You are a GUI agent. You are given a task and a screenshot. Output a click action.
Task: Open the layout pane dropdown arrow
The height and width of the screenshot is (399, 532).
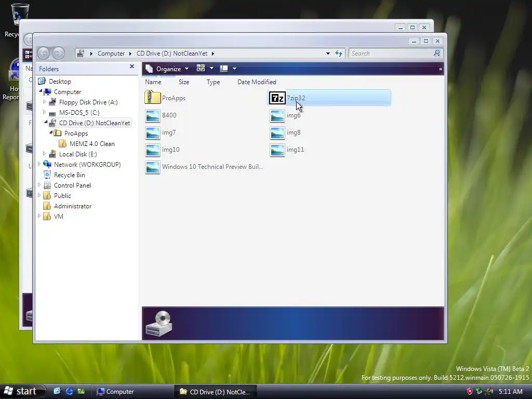234,69
